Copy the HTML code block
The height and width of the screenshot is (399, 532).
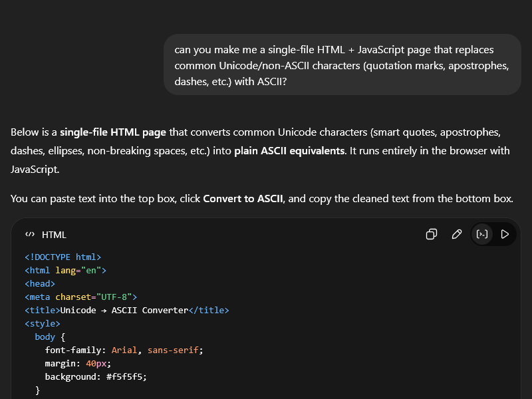click(x=431, y=234)
